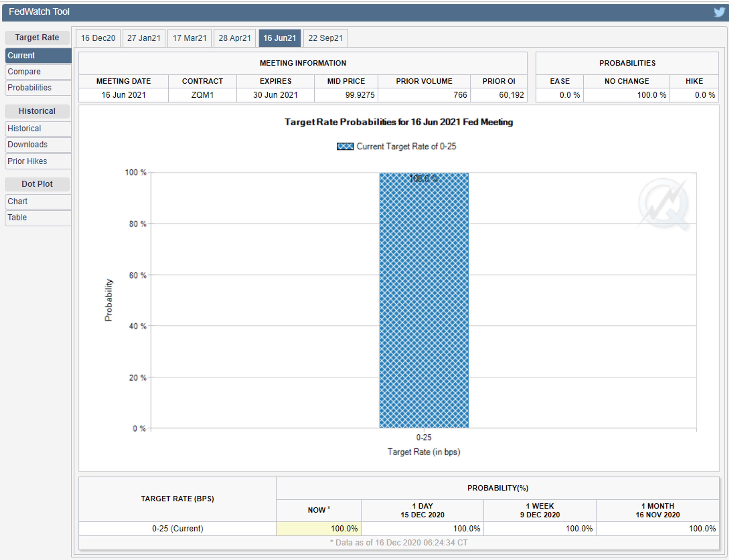This screenshot has height=560, width=729.
Task: Click the 766 prior volume value
Action: click(460, 95)
